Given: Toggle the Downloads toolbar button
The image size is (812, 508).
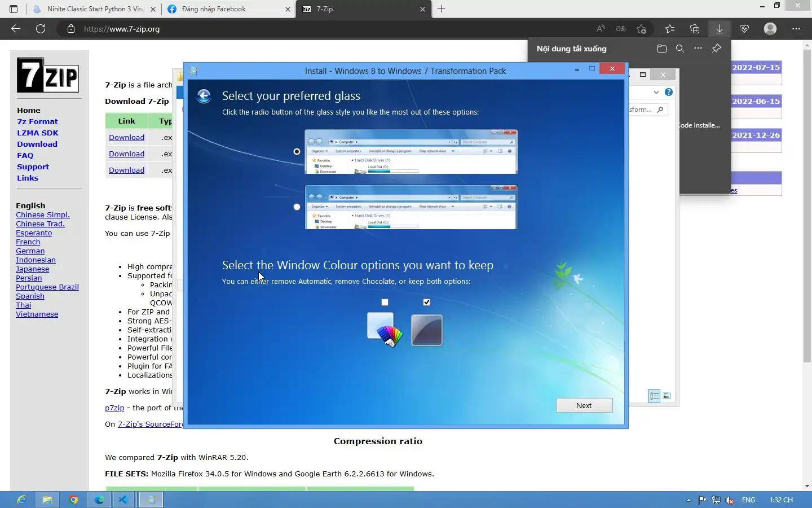Looking at the screenshot, I should [720, 29].
